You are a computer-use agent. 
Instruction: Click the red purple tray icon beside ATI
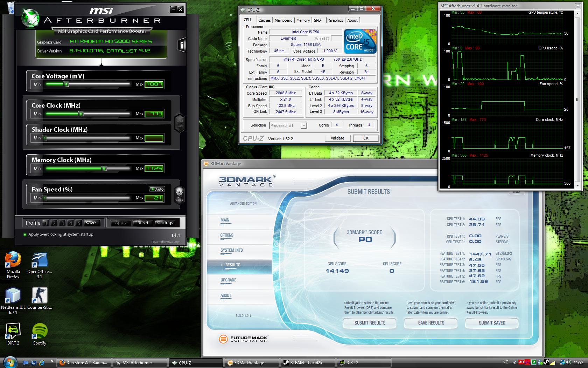[x=527, y=362]
